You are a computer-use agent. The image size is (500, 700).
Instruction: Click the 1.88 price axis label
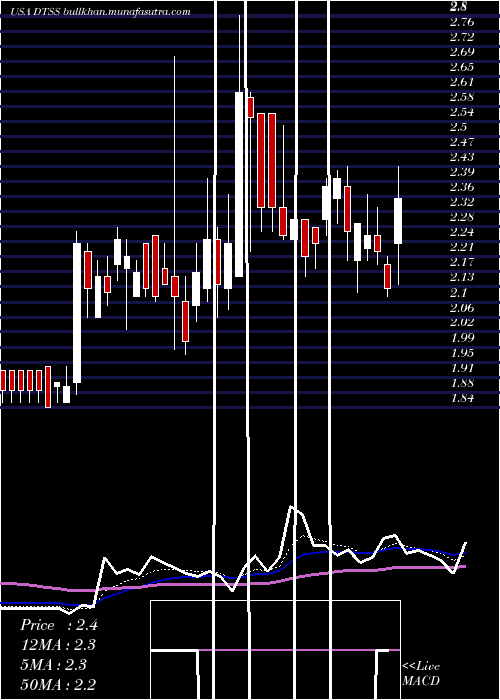click(462, 383)
